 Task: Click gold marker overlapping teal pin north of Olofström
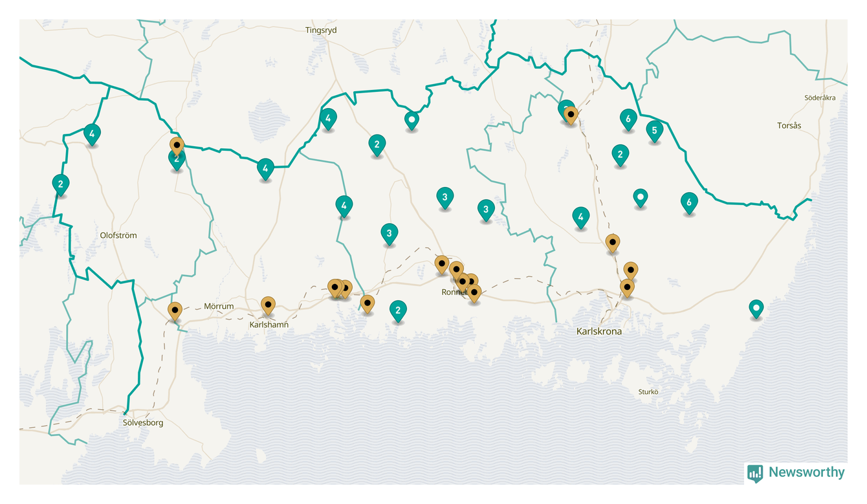coord(177,144)
